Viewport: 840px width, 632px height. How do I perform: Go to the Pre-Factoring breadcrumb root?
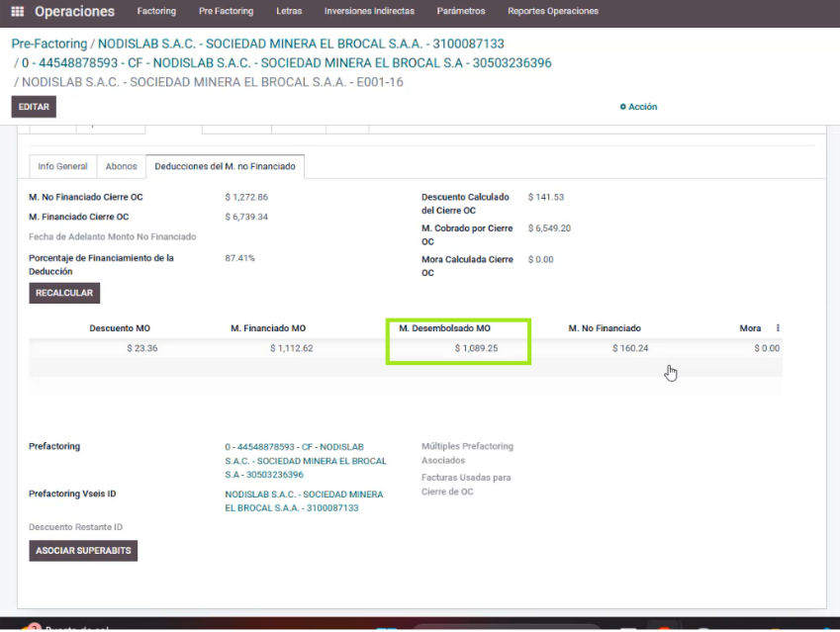(x=48, y=45)
